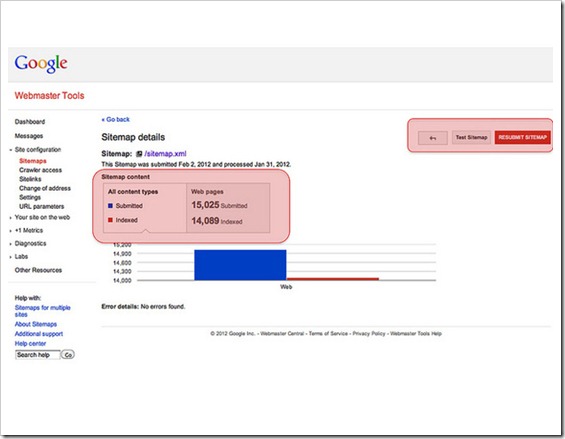Click the Google logo
Image resolution: width=565 pixels, height=439 pixels.
pos(41,64)
